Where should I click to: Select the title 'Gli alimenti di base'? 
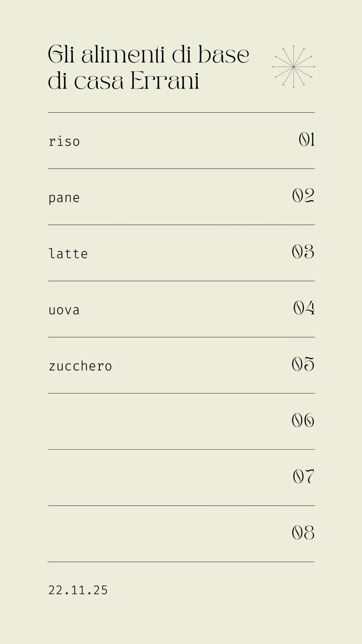click(x=149, y=55)
